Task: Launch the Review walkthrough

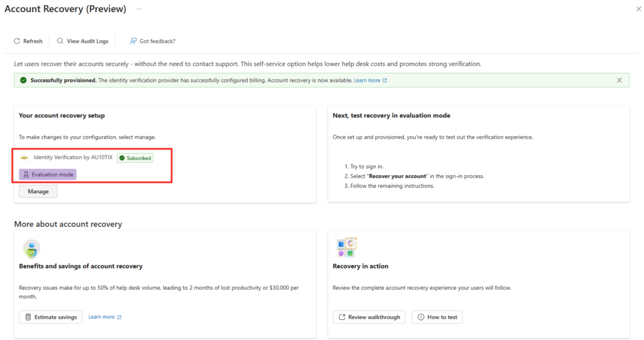Action: [369, 317]
